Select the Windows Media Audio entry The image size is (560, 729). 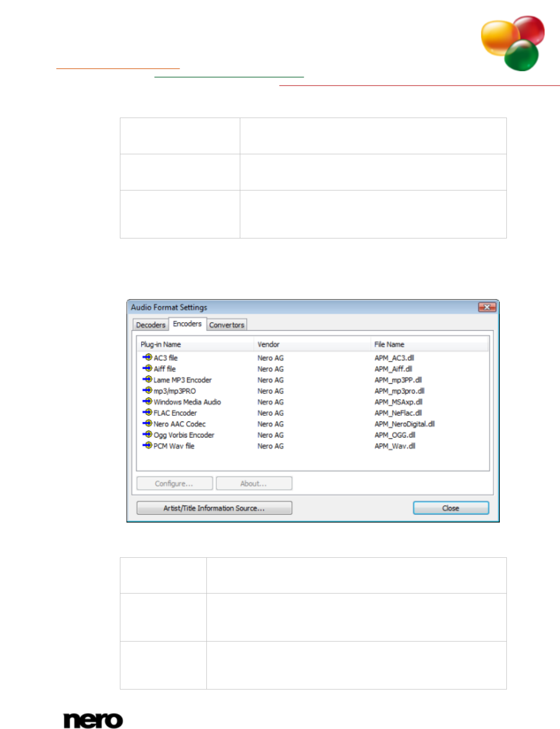pos(187,402)
